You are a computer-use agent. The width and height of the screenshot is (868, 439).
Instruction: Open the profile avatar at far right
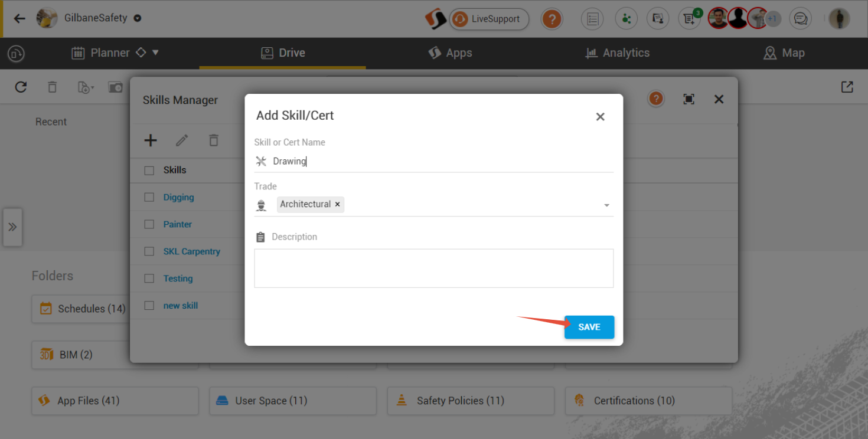click(x=839, y=19)
